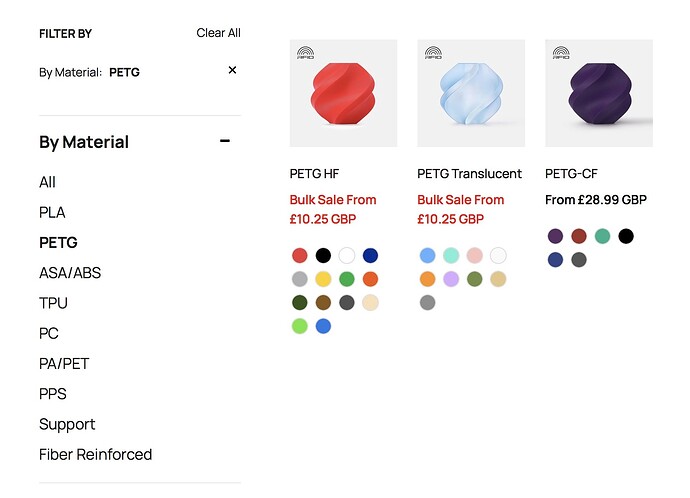Image resolution: width=690 pixels, height=498 pixels.
Task: Remove the PETG material filter with the X
Action: pyautogui.click(x=232, y=70)
